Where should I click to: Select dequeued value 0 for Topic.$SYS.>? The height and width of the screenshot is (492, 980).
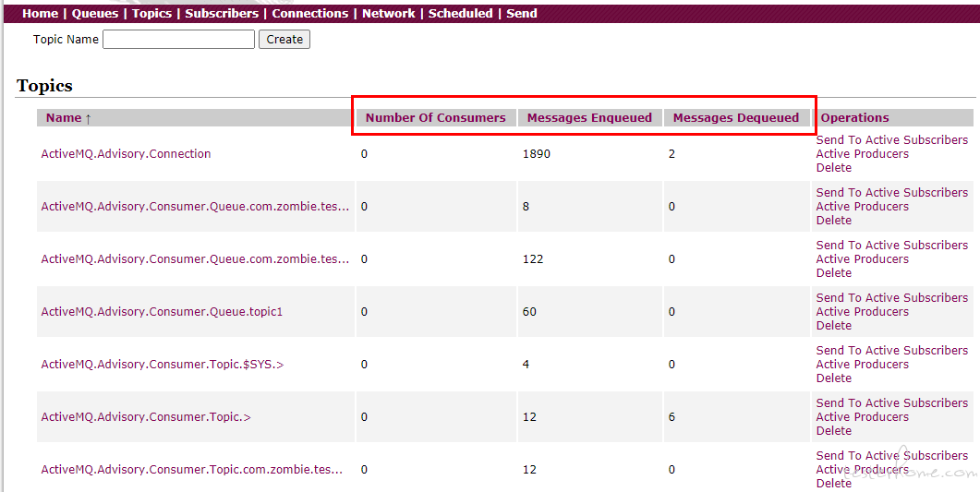click(671, 364)
